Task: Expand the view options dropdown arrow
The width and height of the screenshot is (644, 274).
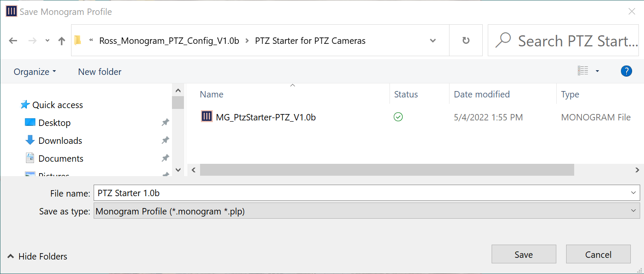Action: (597, 71)
